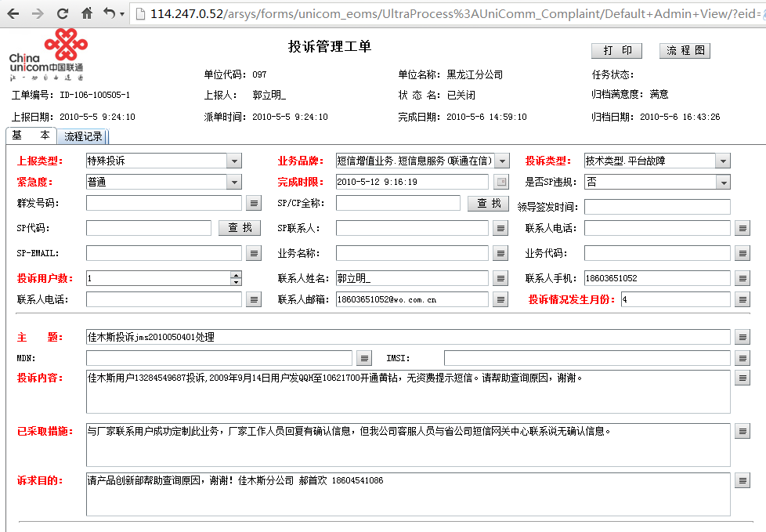
Task: Click the SP代码 input field
Action: coord(149,228)
